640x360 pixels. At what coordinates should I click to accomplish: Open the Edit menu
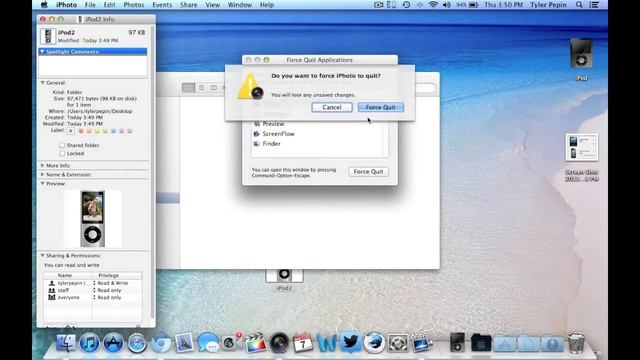(x=109, y=5)
